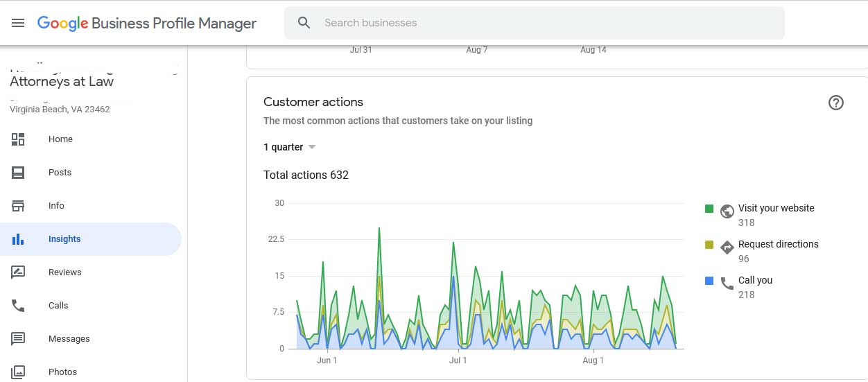Click the Photos icon in sidebar
Viewport: 868px width, 382px height.
pos(18,372)
